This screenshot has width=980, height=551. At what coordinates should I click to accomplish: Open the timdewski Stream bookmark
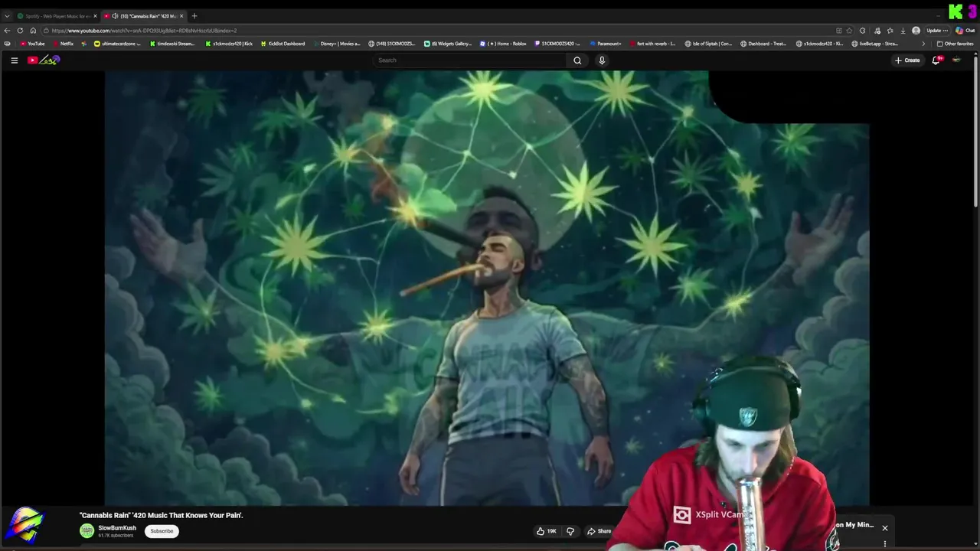[x=171, y=44]
